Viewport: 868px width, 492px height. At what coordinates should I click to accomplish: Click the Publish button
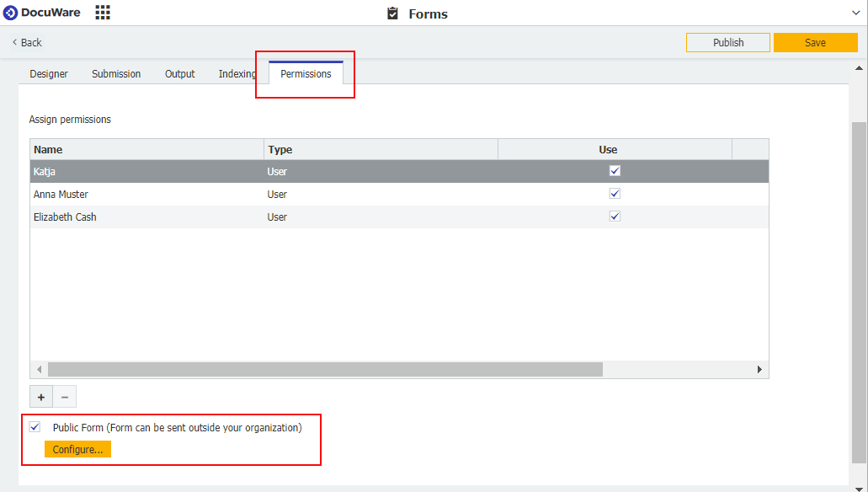728,43
